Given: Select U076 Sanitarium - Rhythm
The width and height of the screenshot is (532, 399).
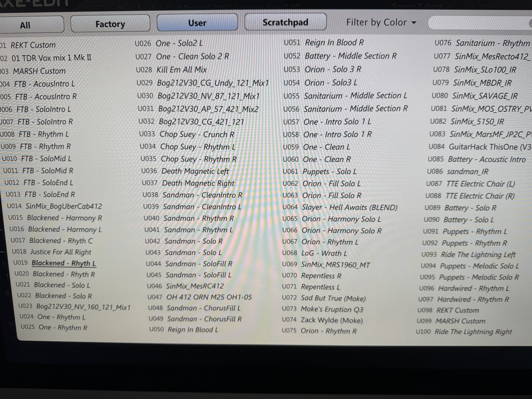Looking at the screenshot, I should 482,43.
